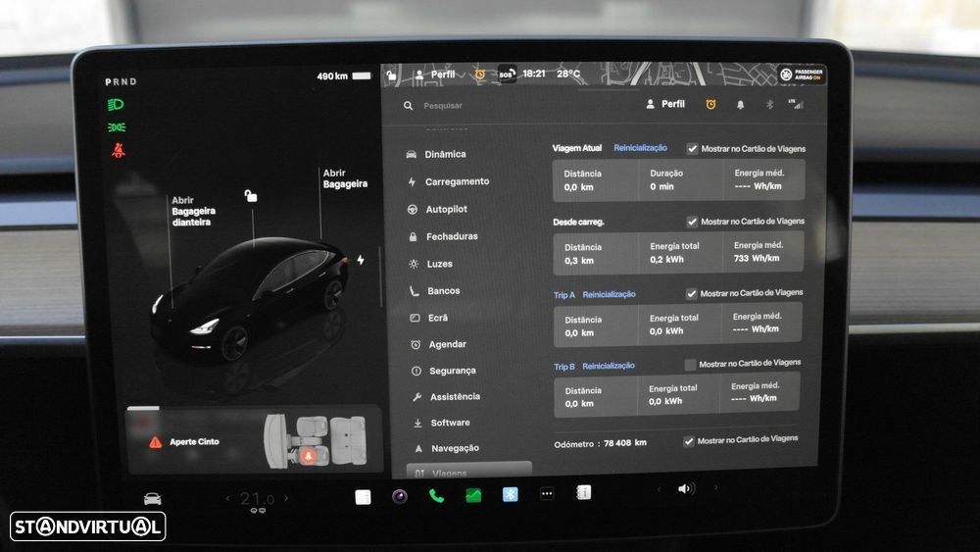Tap the seat occupancy diagram
This screenshot has width=980, height=552.
pos(315,441)
